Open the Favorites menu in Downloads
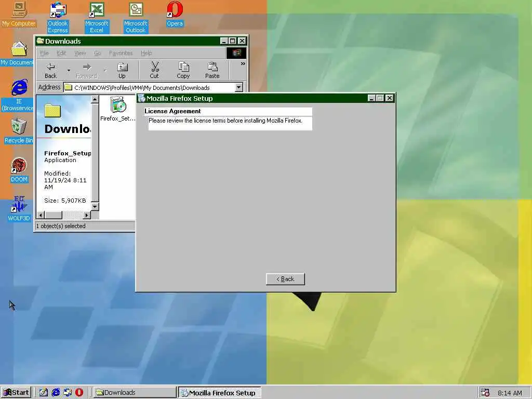Image resolution: width=532 pixels, height=399 pixels. click(x=121, y=53)
